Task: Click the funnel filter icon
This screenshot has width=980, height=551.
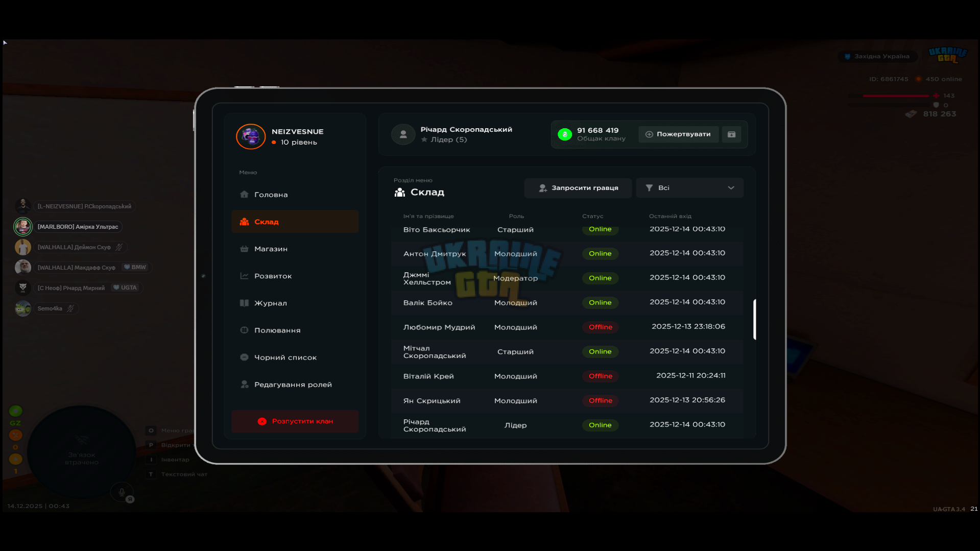Action: coord(649,188)
